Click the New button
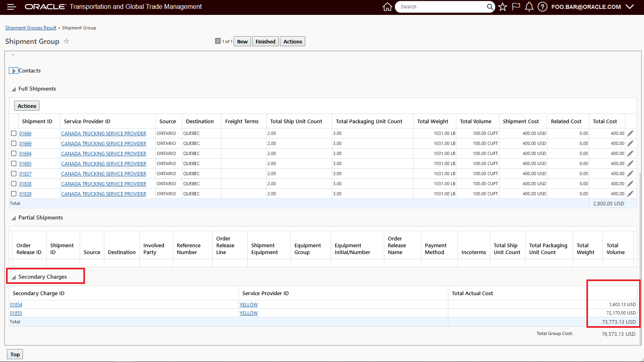The height and width of the screenshot is (362, 644). pyautogui.click(x=242, y=41)
